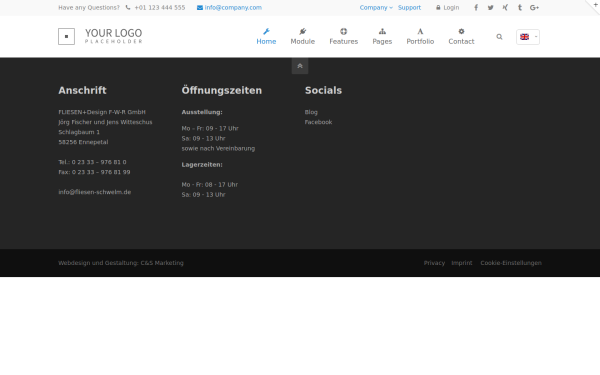Open the Twitter icon in top bar
This screenshot has width=600, height=375.
pyautogui.click(x=490, y=8)
